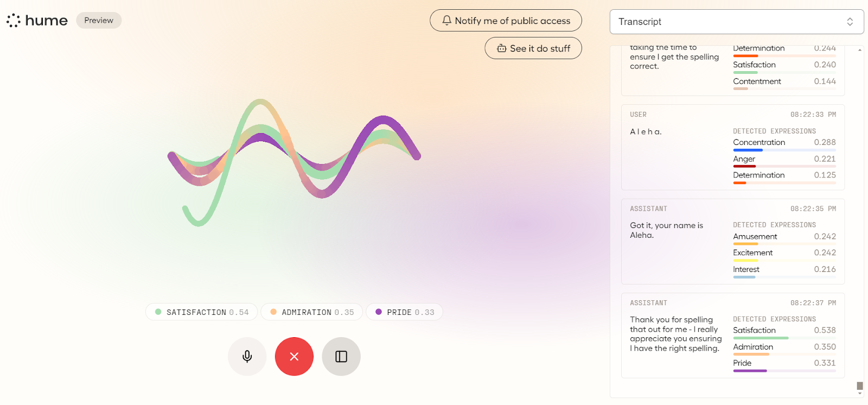Click the transcript scroll down arrow
This screenshot has width=868, height=405.
coord(860,394)
